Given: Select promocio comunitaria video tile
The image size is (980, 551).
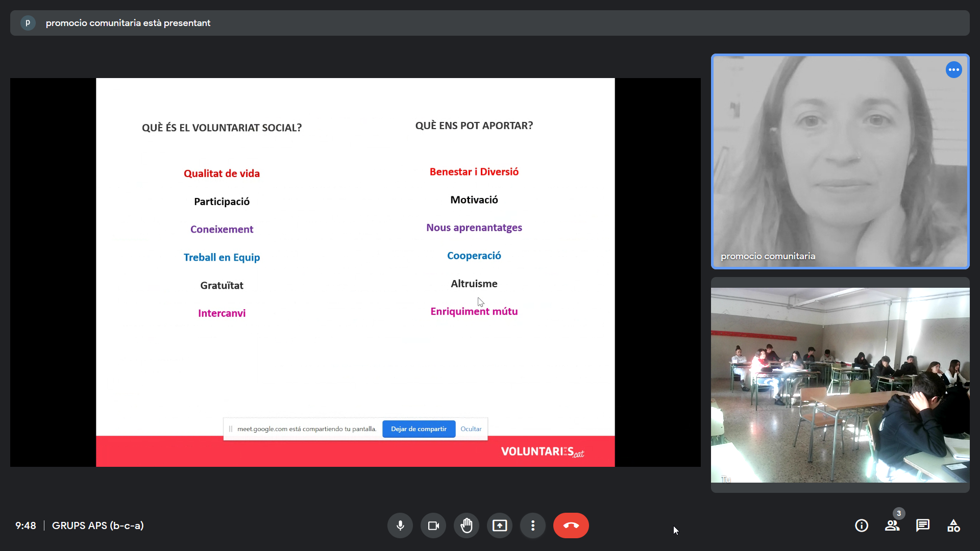Looking at the screenshot, I should tap(840, 161).
